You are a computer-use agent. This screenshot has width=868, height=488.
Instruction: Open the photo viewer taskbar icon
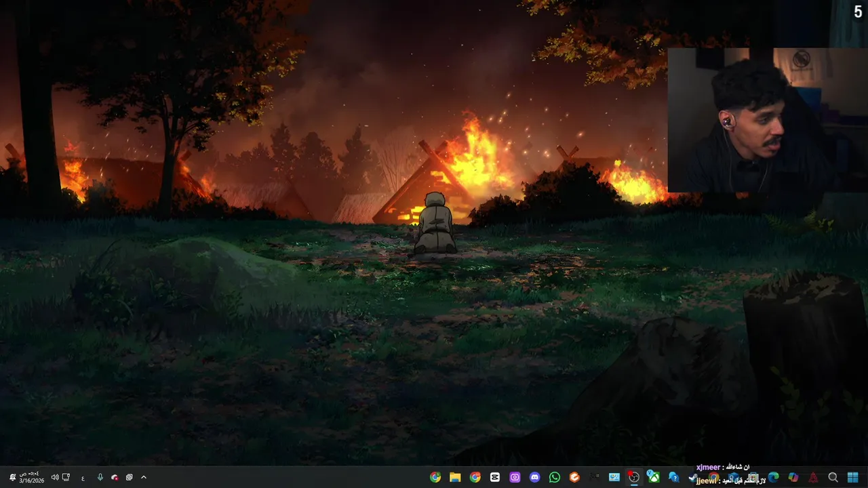614,477
